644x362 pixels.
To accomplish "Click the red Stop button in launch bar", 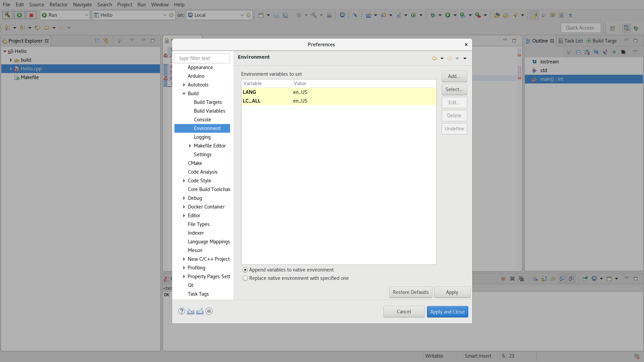I will pos(31,15).
